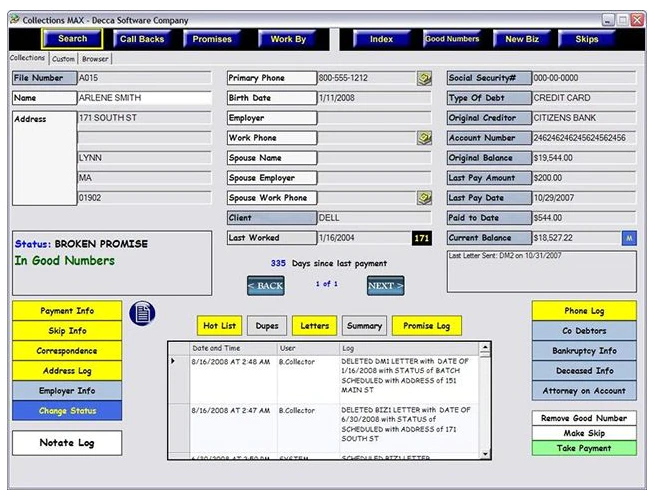Open Deceased Info
The image size is (655, 496).
(584, 371)
